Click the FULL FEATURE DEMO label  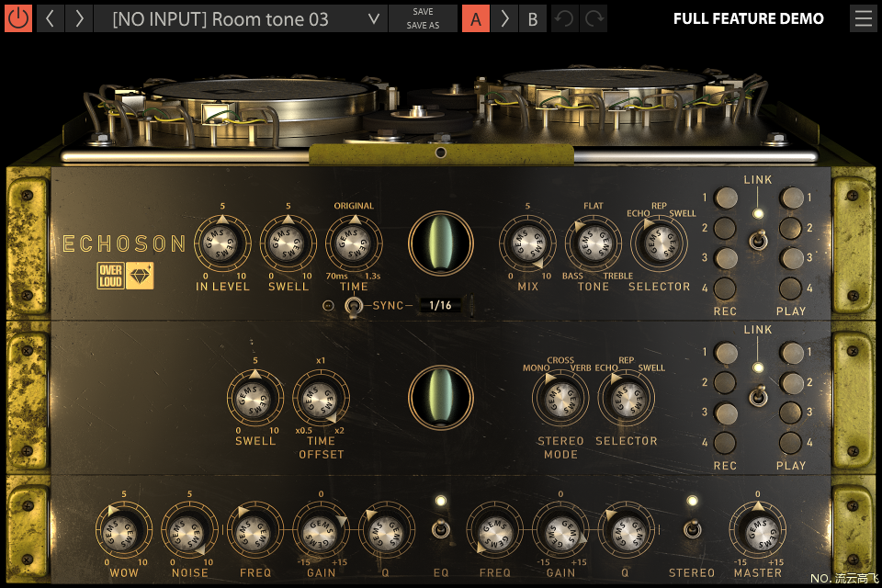pos(748,18)
